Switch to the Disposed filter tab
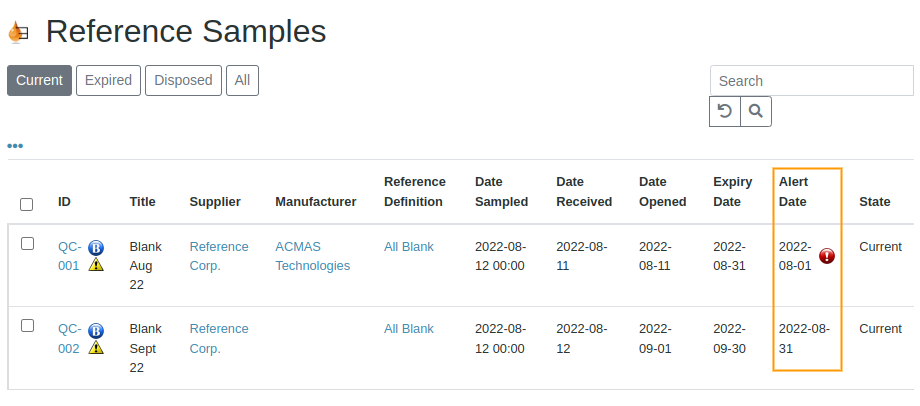The width and height of the screenshot is (920, 406). [183, 80]
